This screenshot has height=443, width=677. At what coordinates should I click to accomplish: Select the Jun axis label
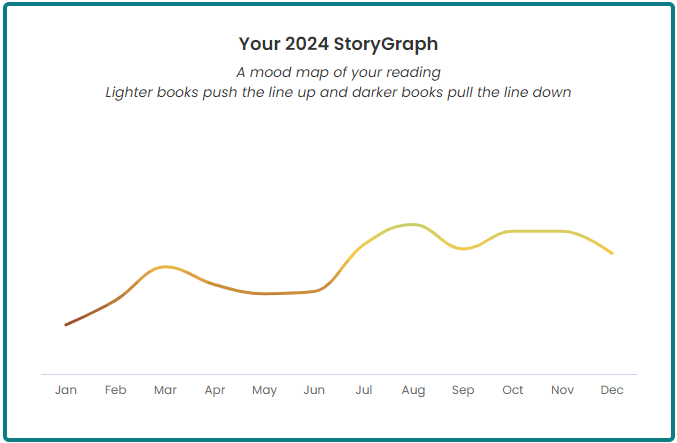point(314,390)
